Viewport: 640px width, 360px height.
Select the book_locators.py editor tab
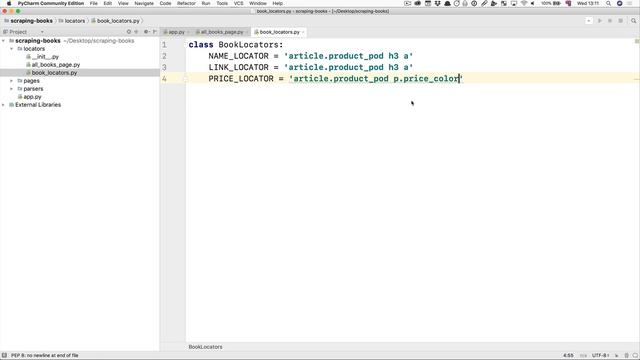[x=280, y=32]
